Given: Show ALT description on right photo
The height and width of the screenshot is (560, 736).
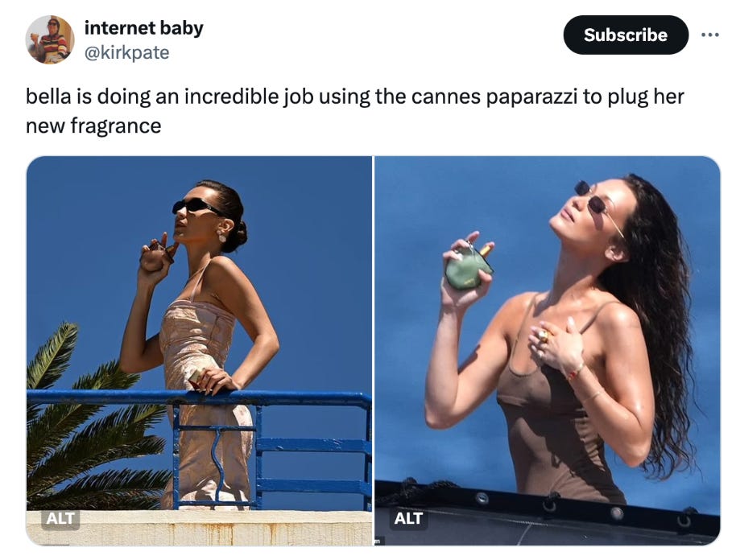Looking at the screenshot, I should (x=408, y=519).
